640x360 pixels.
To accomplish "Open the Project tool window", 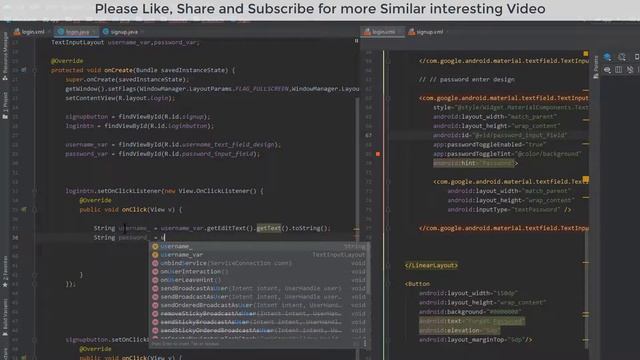I will pyautogui.click(x=5, y=105).
